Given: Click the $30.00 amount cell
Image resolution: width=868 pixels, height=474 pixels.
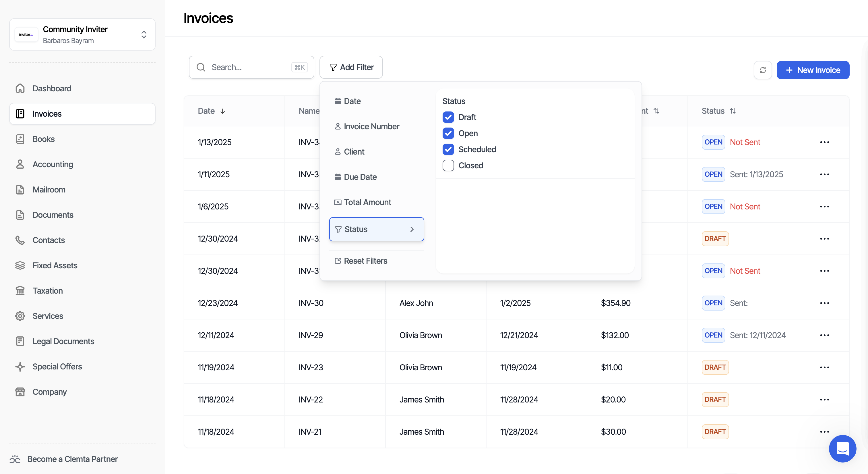Looking at the screenshot, I should pos(613,432).
